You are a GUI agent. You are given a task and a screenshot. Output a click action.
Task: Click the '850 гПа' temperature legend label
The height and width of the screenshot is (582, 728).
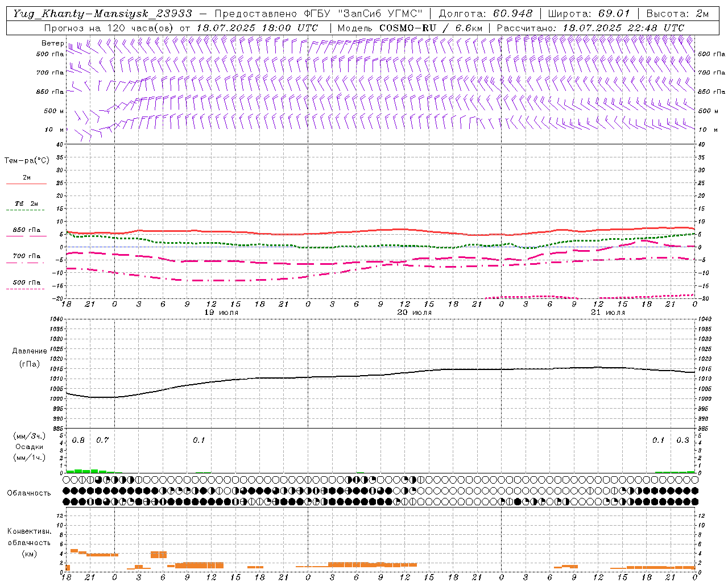(26, 230)
